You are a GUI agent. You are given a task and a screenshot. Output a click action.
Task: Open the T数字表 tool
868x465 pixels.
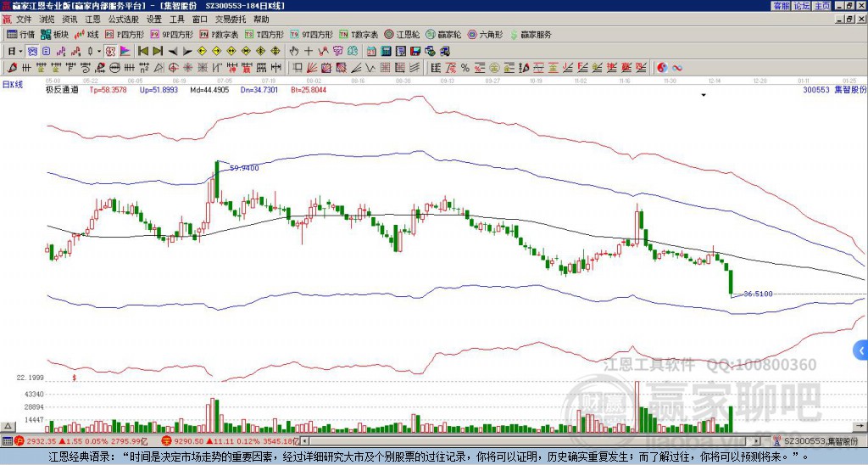point(359,34)
